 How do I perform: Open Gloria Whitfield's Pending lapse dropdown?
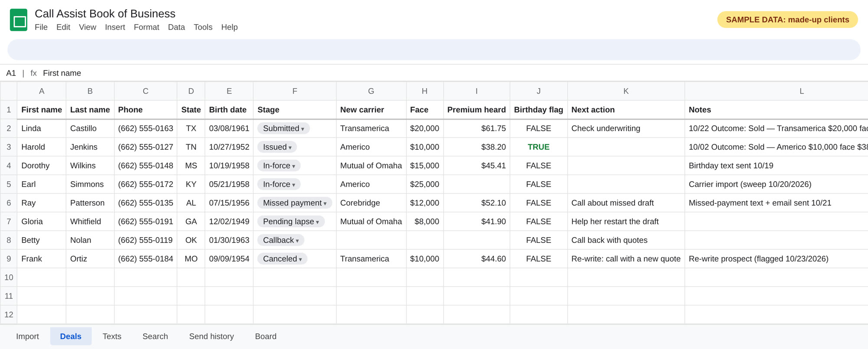pos(291,222)
